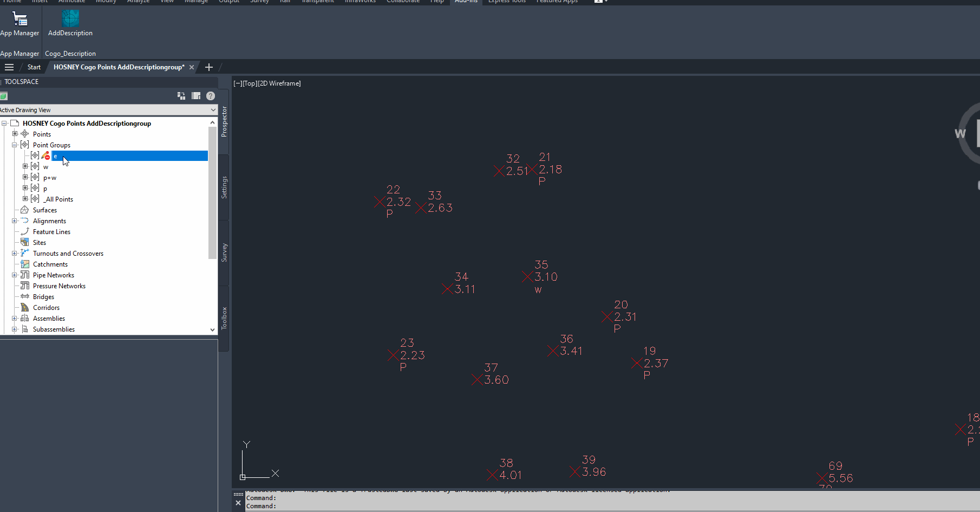Expand the Pipe Networks node
980x512 pixels.
click(15, 275)
